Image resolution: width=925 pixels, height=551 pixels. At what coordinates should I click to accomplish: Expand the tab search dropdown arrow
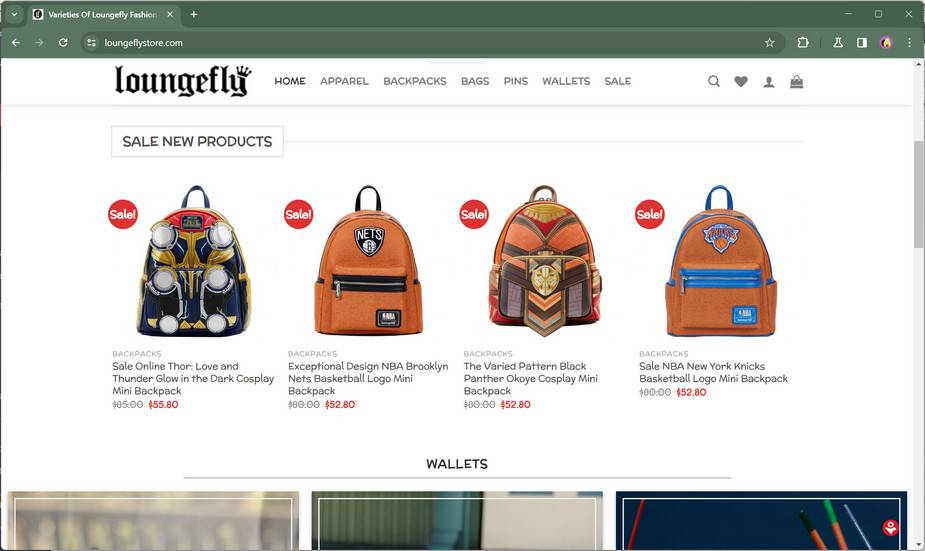[x=14, y=14]
